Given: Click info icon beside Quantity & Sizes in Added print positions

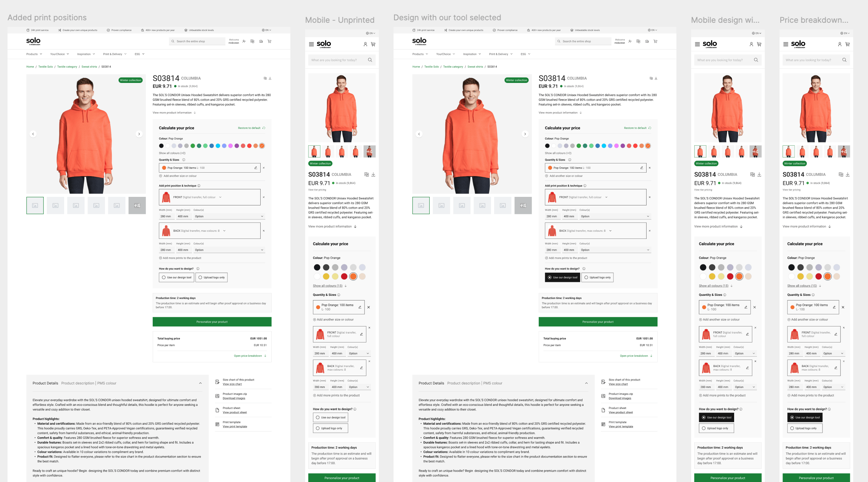Looking at the screenshot, I should [x=184, y=160].
